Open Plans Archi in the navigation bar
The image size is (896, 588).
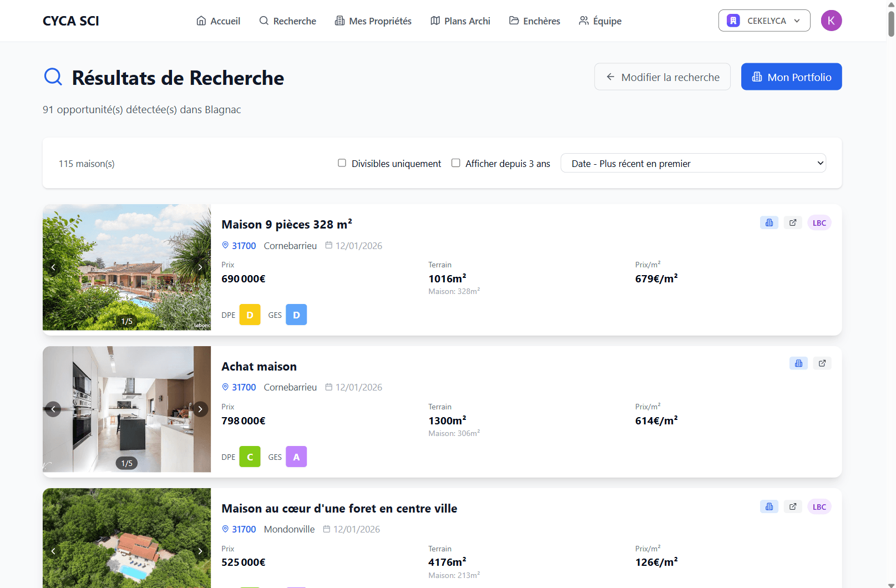(460, 21)
